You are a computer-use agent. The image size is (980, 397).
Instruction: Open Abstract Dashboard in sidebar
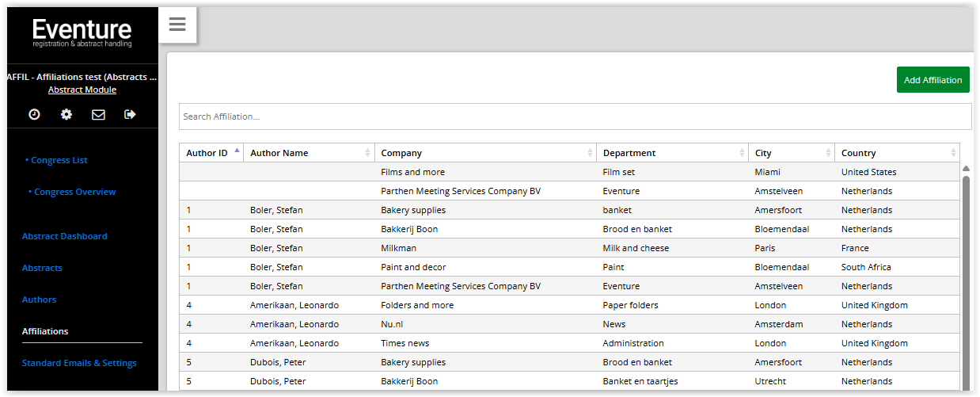coord(65,236)
